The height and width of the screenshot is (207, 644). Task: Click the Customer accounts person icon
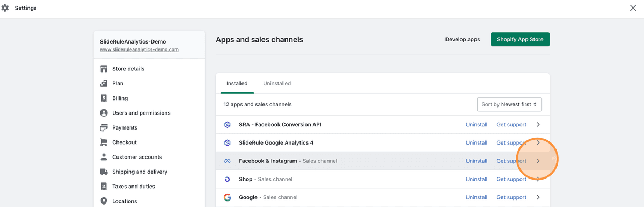point(104,157)
